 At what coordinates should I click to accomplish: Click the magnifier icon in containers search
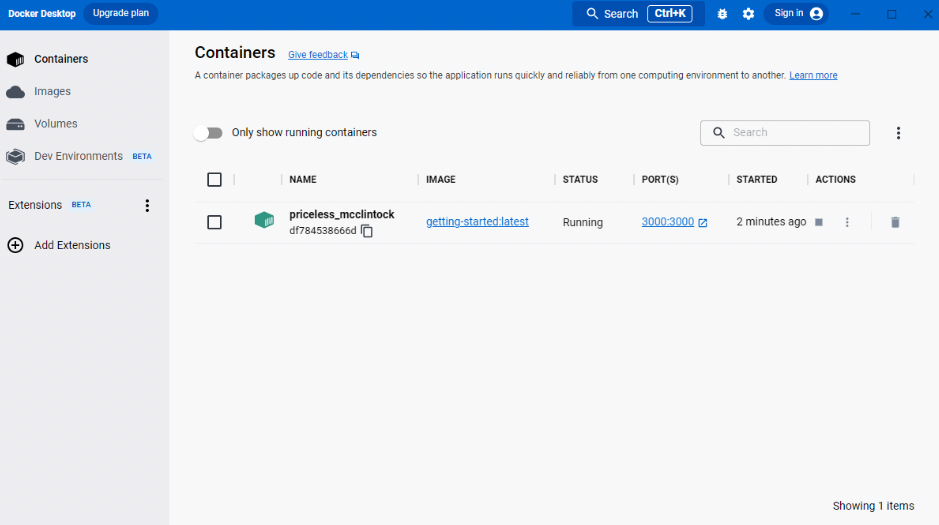coord(719,133)
